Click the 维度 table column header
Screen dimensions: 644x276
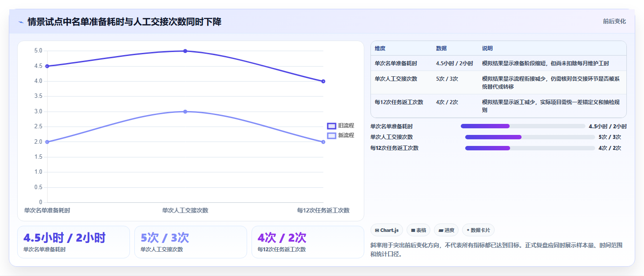pos(380,48)
